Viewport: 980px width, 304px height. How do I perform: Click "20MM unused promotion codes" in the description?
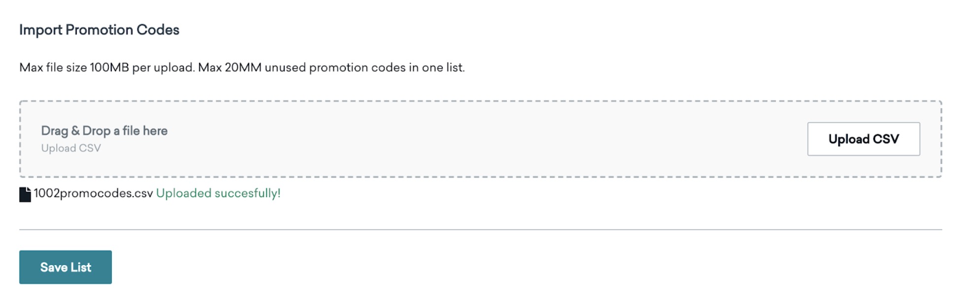315,68
